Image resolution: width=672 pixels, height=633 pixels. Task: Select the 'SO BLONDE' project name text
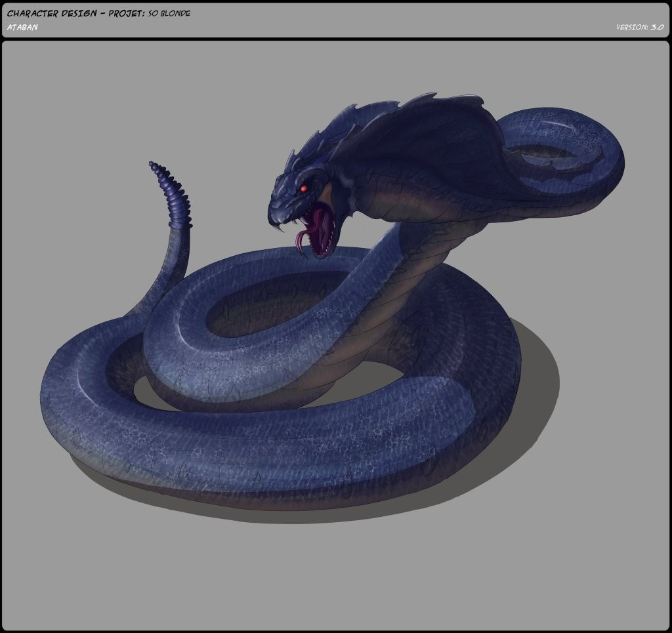click(169, 13)
